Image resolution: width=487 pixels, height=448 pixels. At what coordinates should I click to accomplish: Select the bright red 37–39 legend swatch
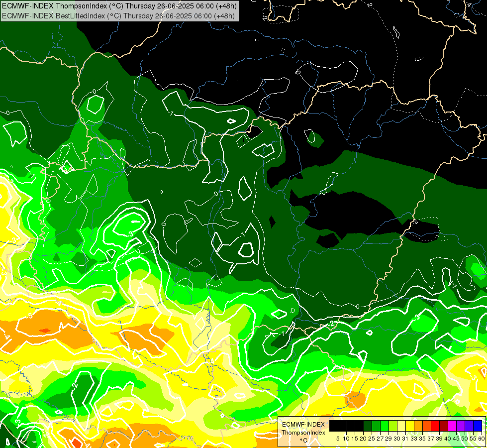pyautogui.click(x=435, y=426)
